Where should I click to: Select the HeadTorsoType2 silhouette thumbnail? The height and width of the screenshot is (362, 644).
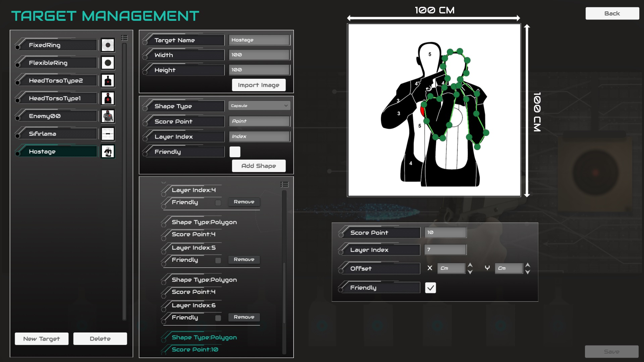108,81
